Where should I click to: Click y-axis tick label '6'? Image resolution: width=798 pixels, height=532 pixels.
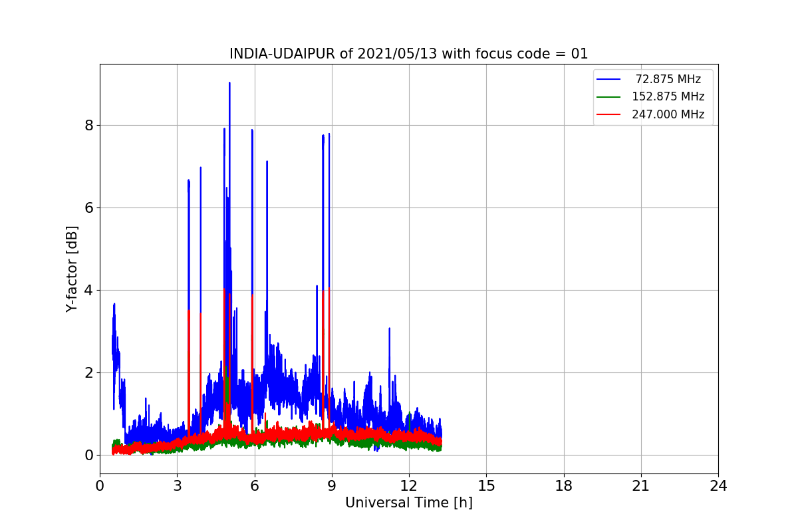pyautogui.click(x=89, y=207)
